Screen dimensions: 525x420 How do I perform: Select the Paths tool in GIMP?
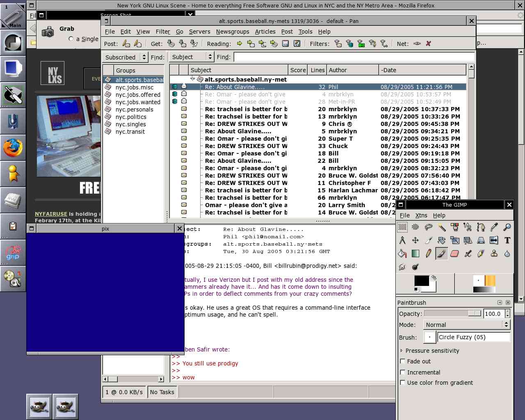[481, 227]
